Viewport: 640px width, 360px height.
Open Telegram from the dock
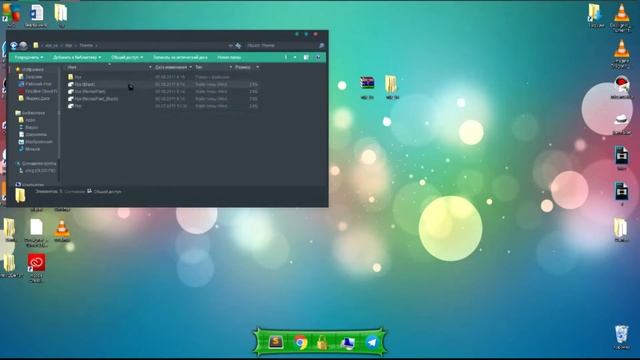point(372,342)
